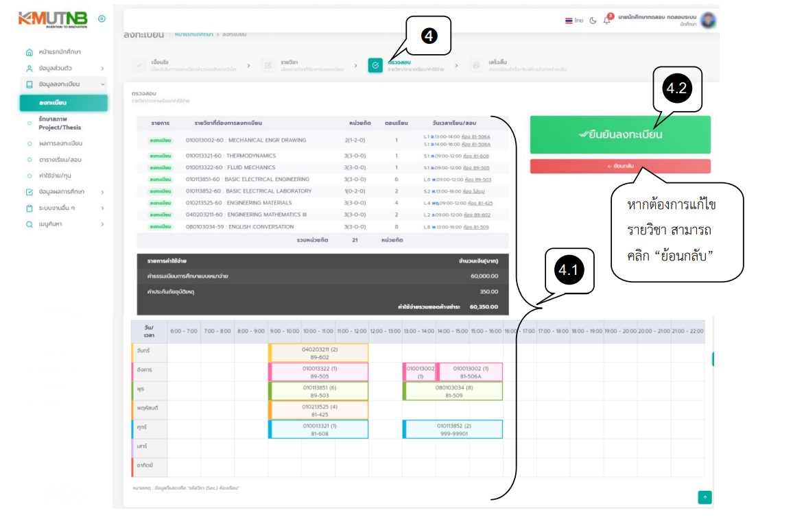Screen dimensions: 804x532
Task: Click the รายวิชา step edit icon
Action: tap(268, 66)
